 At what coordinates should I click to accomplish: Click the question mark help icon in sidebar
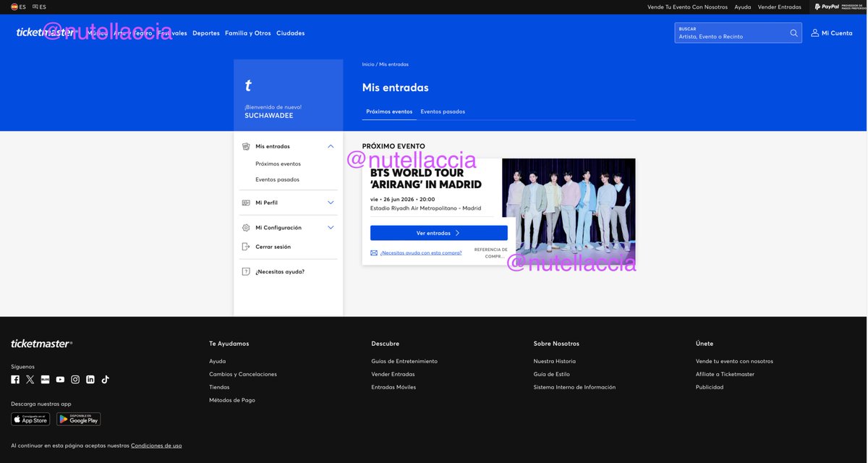(x=246, y=271)
